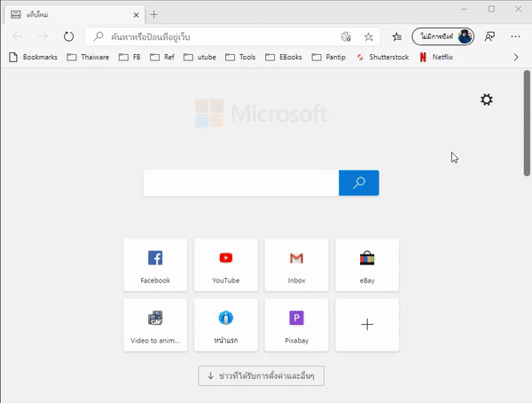Click the browser Back arrow
The image size is (532, 403).
click(17, 36)
